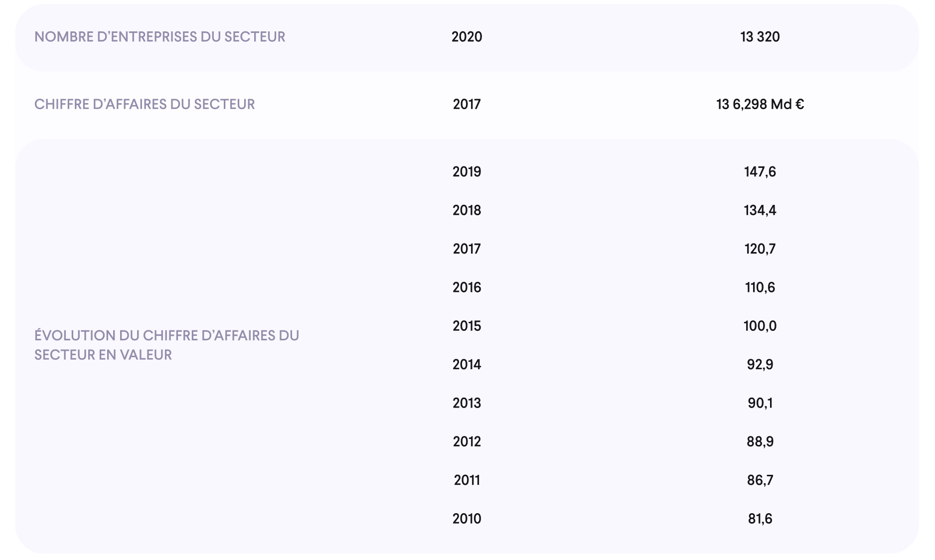Select the 90,1 value

click(x=760, y=403)
